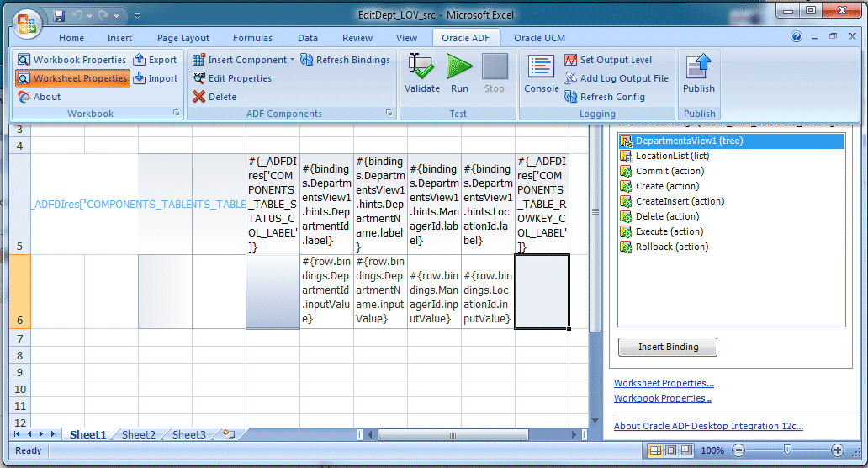Select the Sheet1 worksheet tab

click(87, 435)
